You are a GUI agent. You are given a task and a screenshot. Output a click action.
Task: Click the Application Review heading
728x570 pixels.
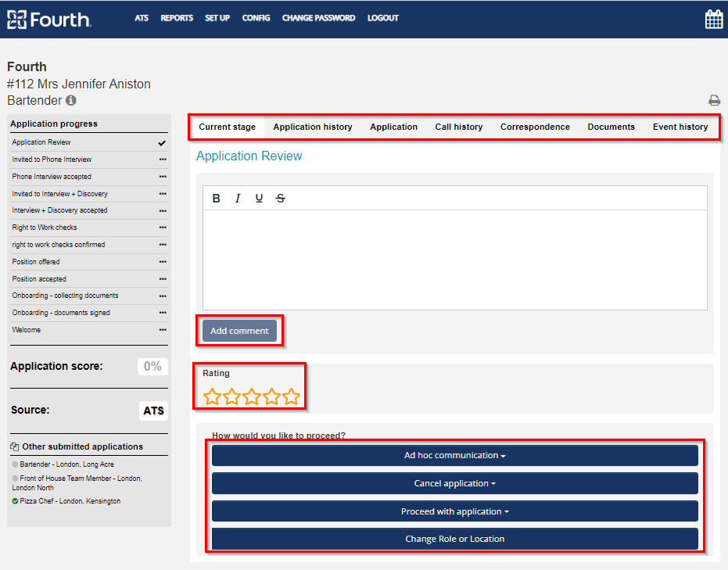(x=249, y=156)
